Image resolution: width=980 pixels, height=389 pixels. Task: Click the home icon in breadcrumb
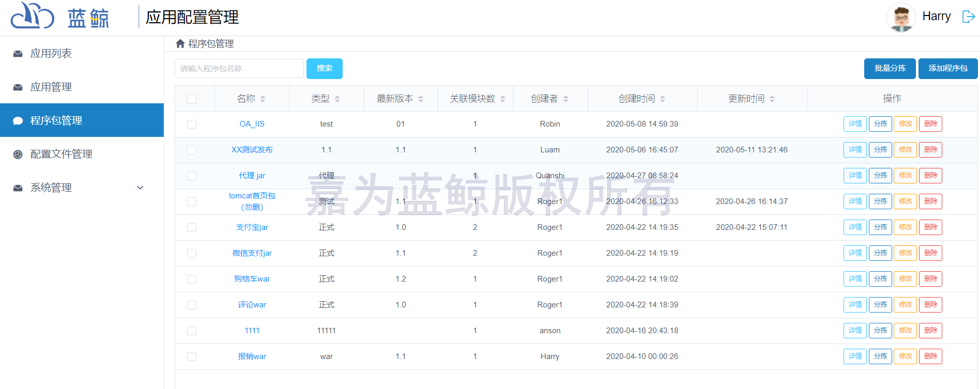(180, 44)
